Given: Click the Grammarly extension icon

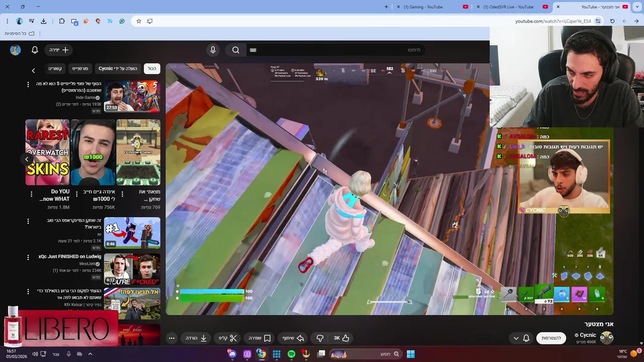Looking at the screenshot, I should click(x=122, y=21).
